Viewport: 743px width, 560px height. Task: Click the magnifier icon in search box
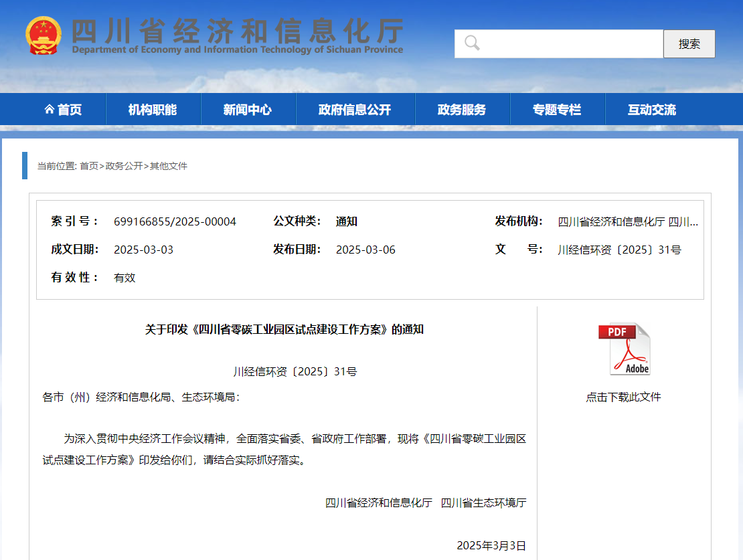pos(472,43)
